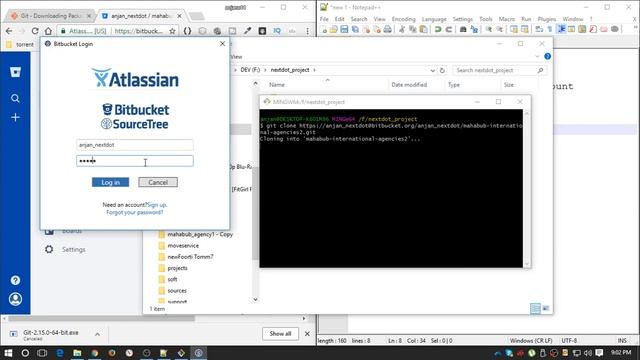The height and width of the screenshot is (360, 640).
Task: Open the Chrome three-dot menu
Action: [x=307, y=31]
